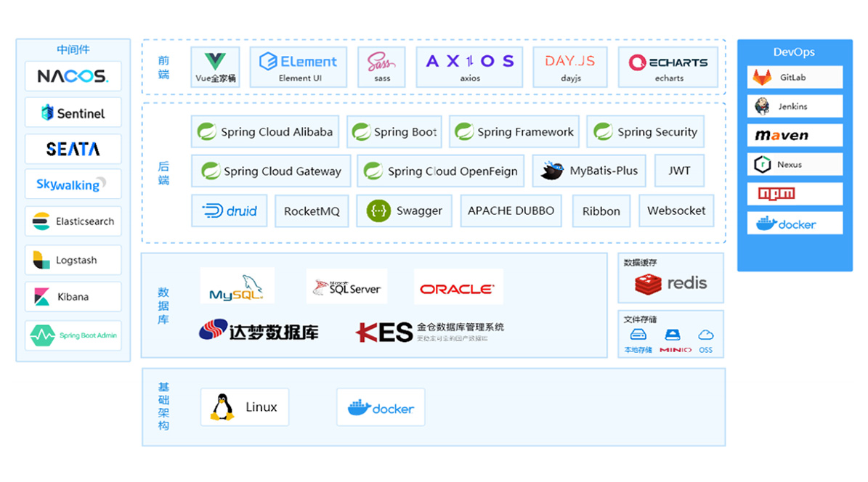Select the Ribbon box

pyautogui.click(x=601, y=211)
